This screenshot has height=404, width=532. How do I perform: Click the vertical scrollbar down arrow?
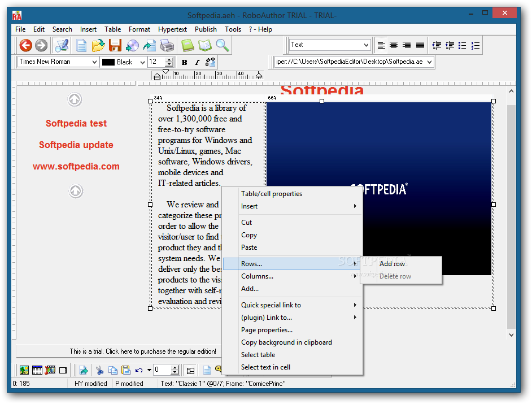click(x=511, y=335)
